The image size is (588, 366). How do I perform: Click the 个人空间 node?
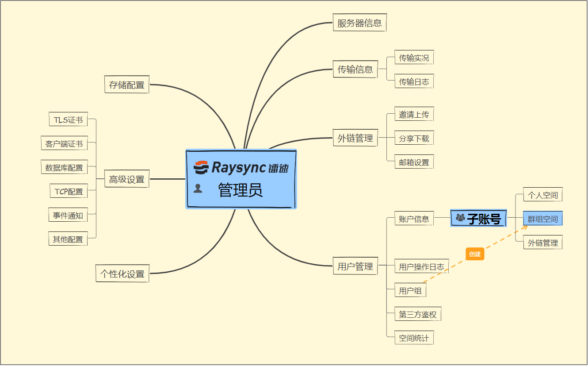coord(543,195)
